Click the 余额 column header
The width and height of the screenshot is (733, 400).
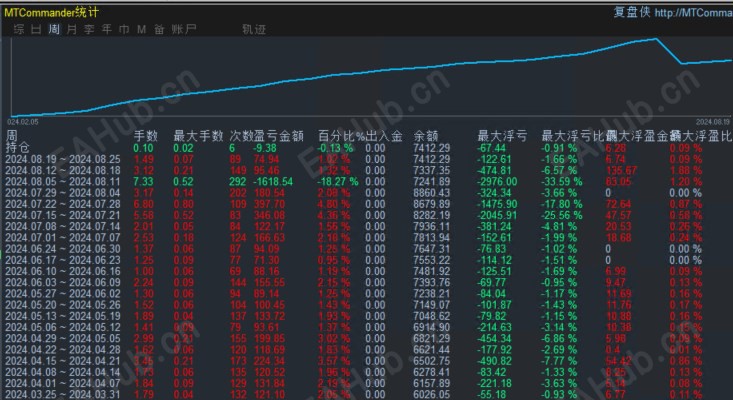pos(426,136)
